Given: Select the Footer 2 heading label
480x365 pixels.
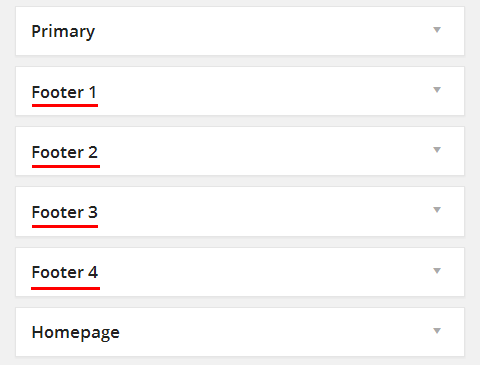Looking at the screenshot, I should pyautogui.click(x=65, y=152).
